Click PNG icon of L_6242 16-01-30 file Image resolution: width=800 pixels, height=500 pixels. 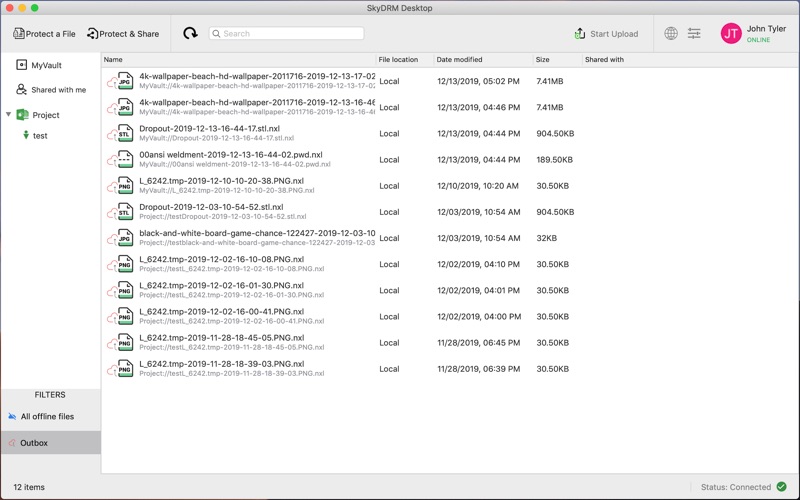pyautogui.click(x=125, y=290)
